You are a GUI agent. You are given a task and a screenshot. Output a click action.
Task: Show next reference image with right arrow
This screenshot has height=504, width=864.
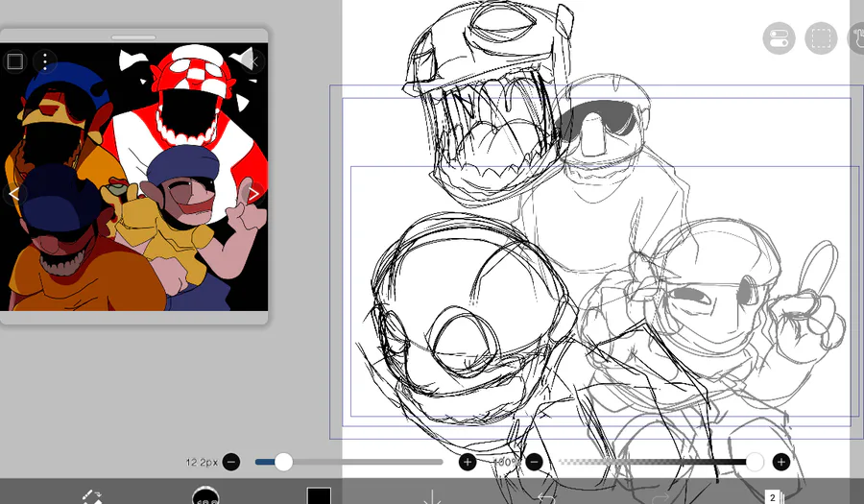coord(253,194)
